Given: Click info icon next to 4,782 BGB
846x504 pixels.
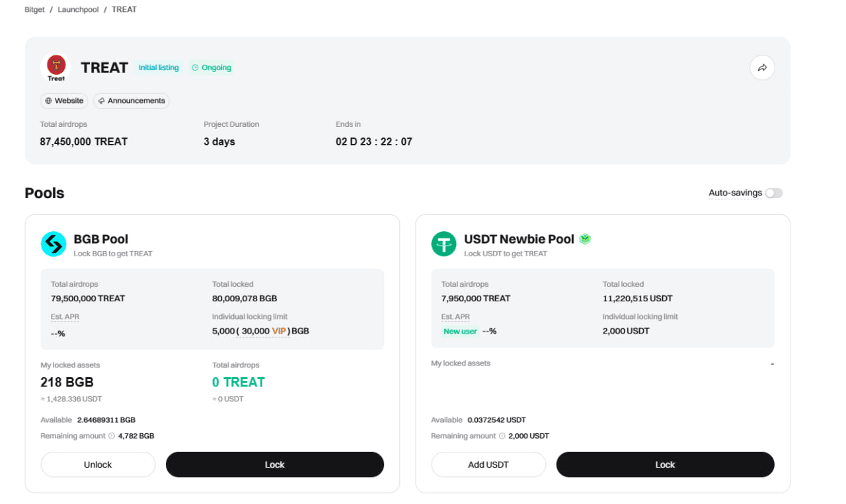Looking at the screenshot, I should [112, 436].
